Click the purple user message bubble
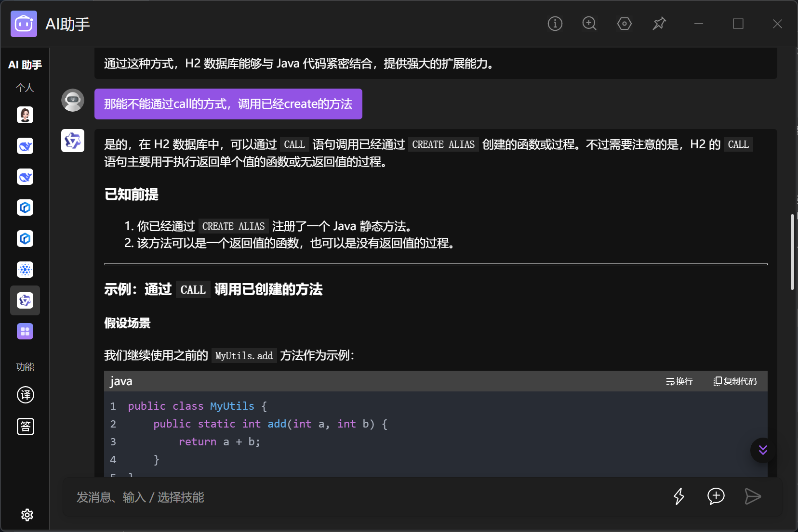This screenshot has height=532, width=798. point(228,104)
